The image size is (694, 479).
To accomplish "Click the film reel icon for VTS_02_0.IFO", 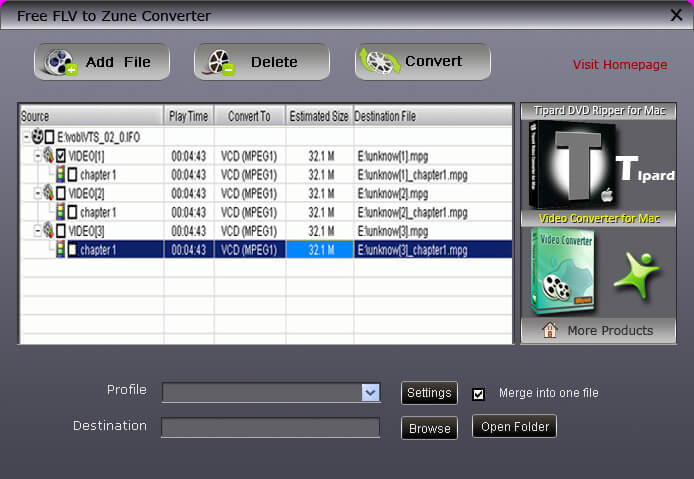I will [37, 137].
